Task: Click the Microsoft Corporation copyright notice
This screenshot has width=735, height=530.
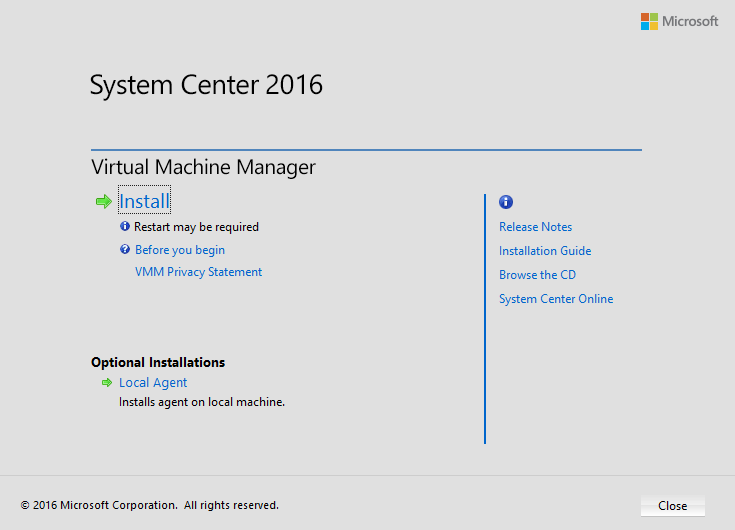Action: point(150,505)
